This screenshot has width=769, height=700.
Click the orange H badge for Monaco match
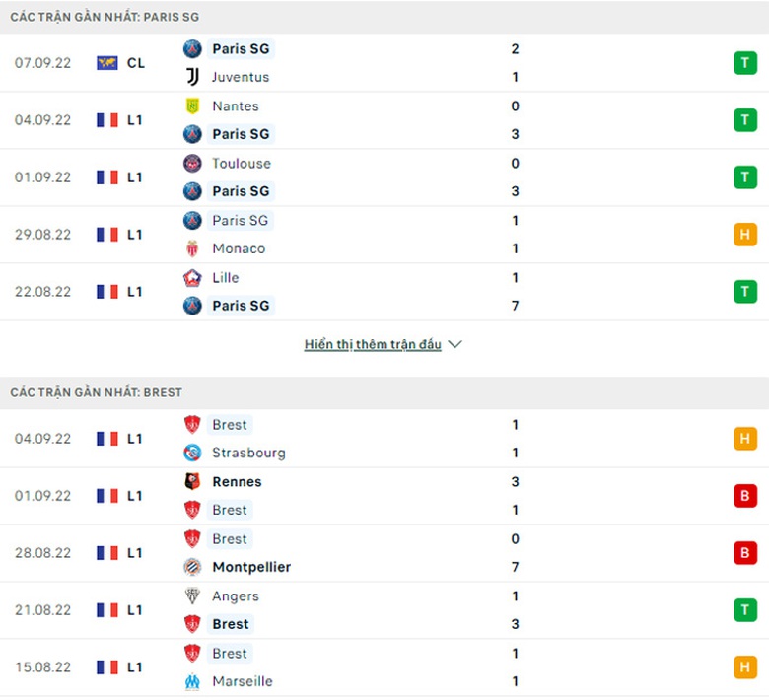coord(744,235)
